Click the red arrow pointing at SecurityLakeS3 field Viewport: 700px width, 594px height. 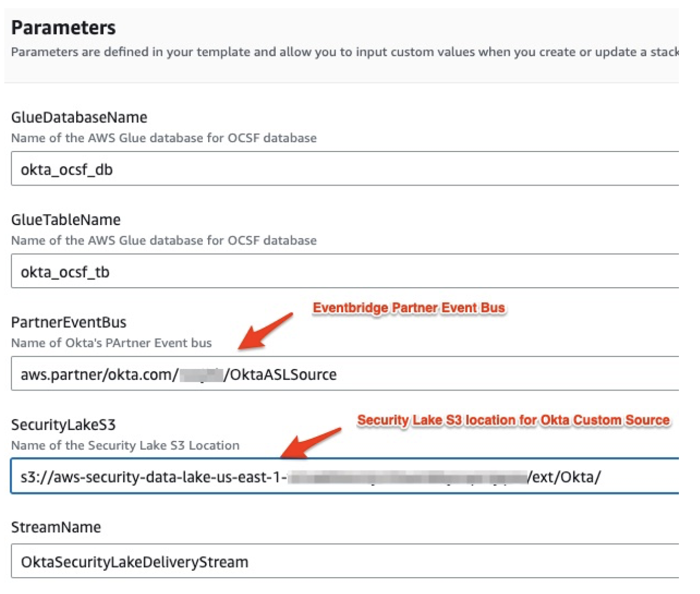pos(311,441)
